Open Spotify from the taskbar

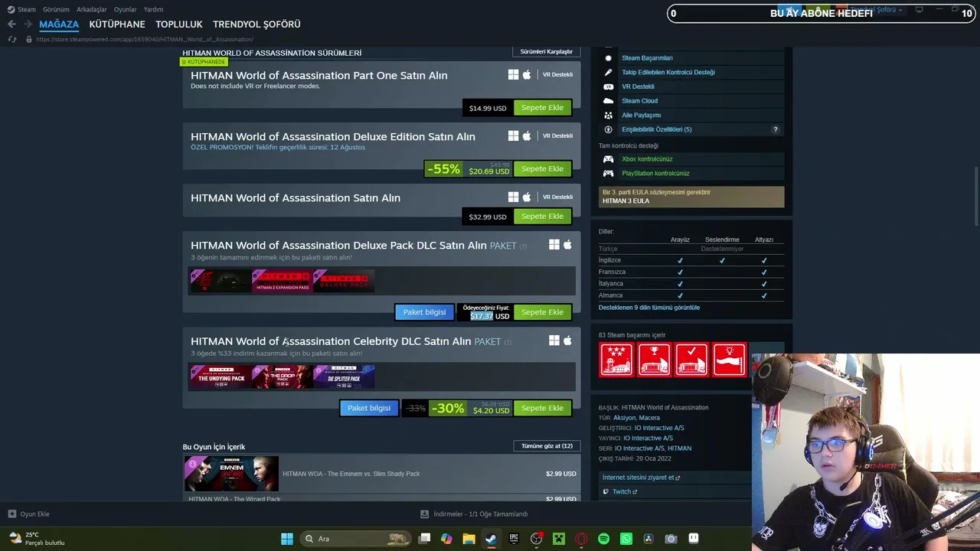point(603,539)
